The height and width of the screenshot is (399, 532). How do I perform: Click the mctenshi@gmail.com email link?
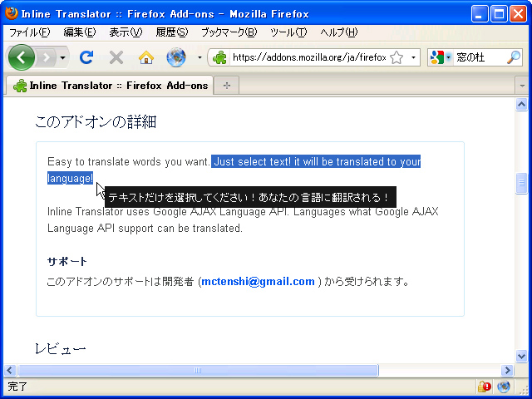(x=258, y=282)
